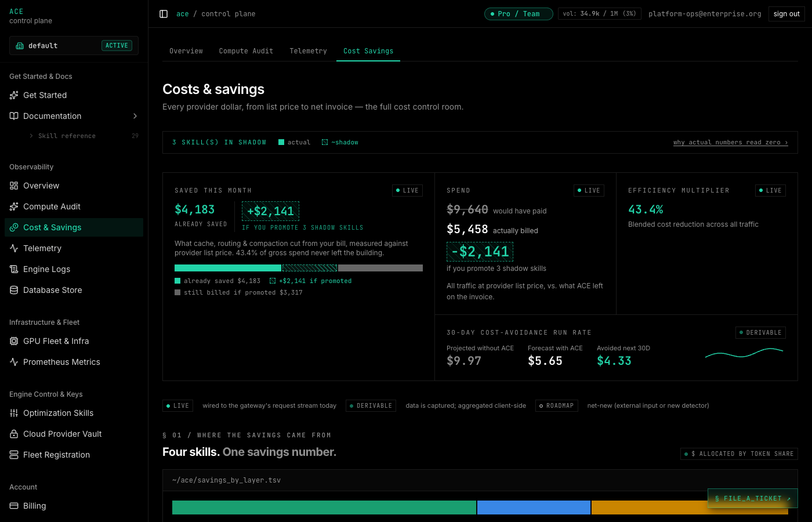Open Optimization Skills page
Image resolution: width=812 pixels, height=522 pixels.
74,413
